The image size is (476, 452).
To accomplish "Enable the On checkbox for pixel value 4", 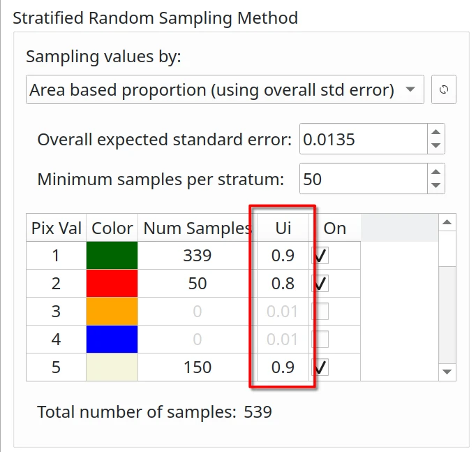I will [321, 340].
